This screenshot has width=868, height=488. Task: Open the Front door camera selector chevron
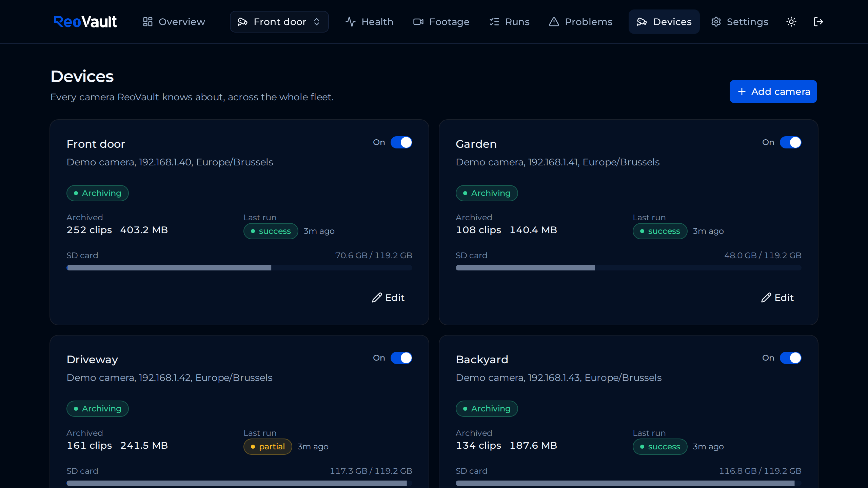point(317,22)
